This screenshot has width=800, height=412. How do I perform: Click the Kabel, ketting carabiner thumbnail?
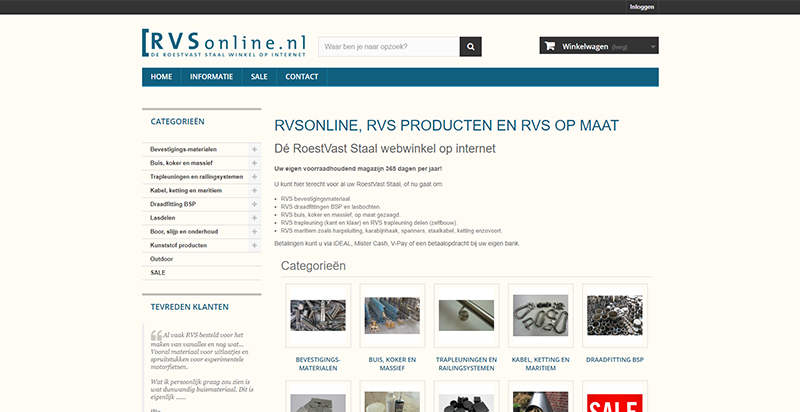[x=540, y=316]
